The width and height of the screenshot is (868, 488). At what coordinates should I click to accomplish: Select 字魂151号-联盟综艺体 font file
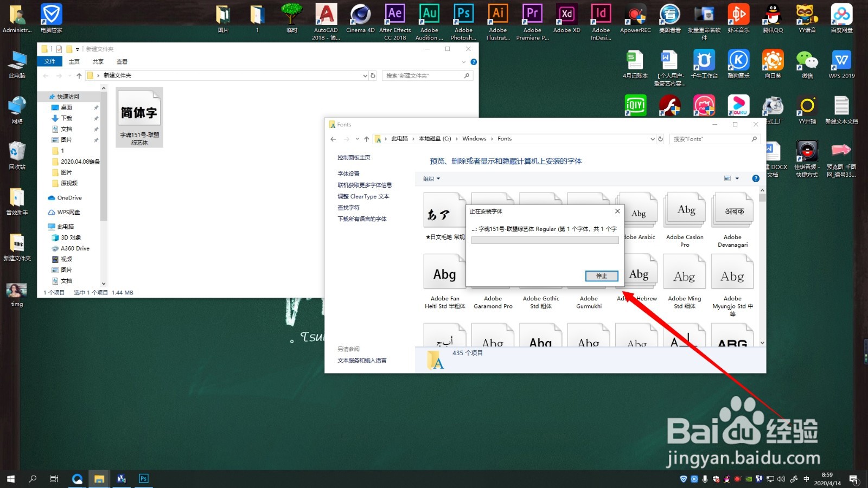click(x=139, y=118)
